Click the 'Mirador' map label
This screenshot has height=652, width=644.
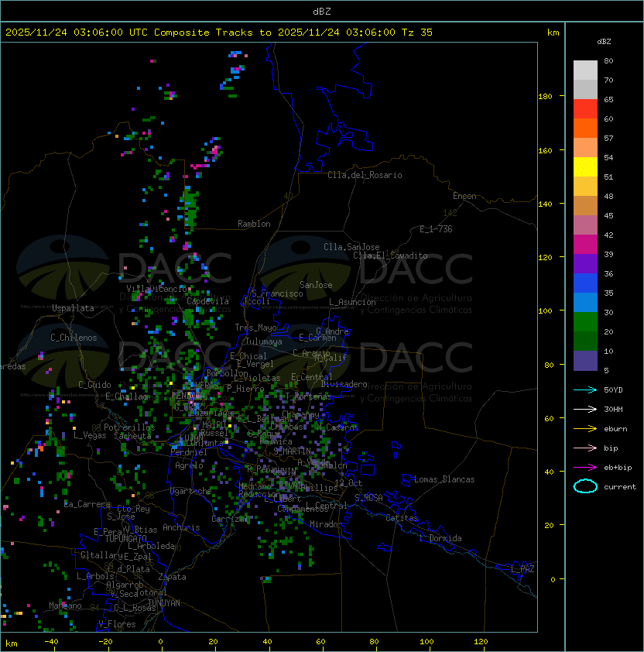(x=326, y=524)
